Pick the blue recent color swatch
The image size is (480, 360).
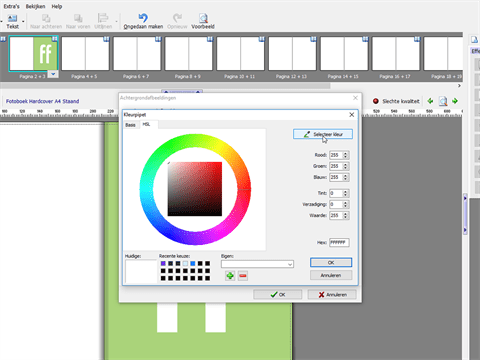(x=193, y=263)
